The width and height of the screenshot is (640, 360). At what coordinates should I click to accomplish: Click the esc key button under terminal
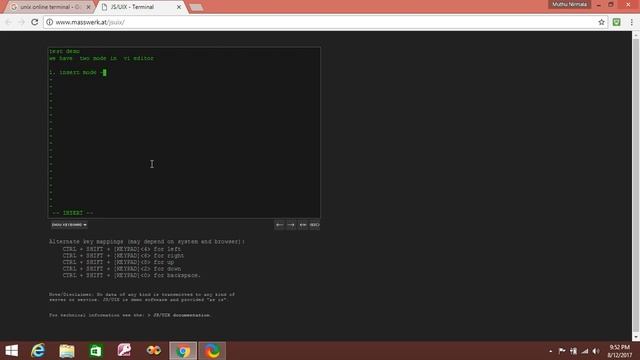pyautogui.click(x=314, y=225)
